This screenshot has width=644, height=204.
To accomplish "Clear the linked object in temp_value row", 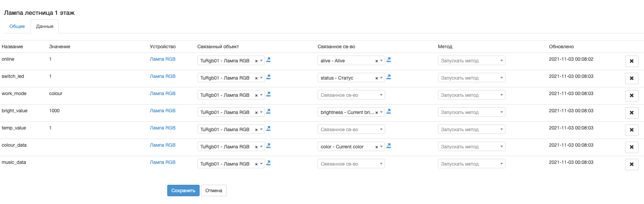I will [256, 130].
